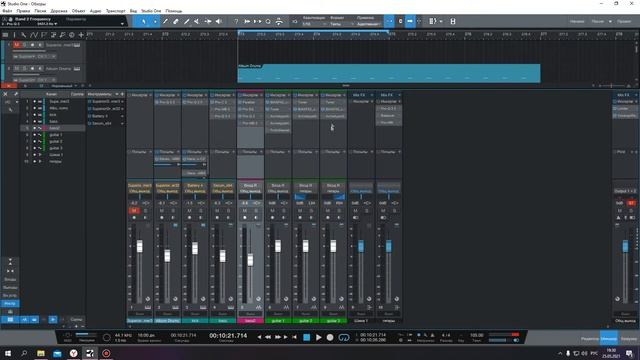The height and width of the screenshot is (360, 640).
Task: Toggle the Loop transport button
Action: (x=344, y=337)
